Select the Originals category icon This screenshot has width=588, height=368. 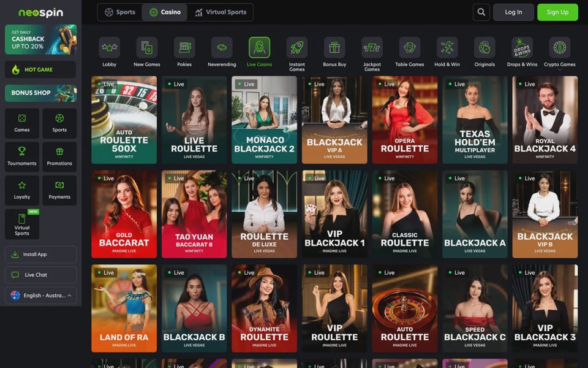click(x=484, y=47)
